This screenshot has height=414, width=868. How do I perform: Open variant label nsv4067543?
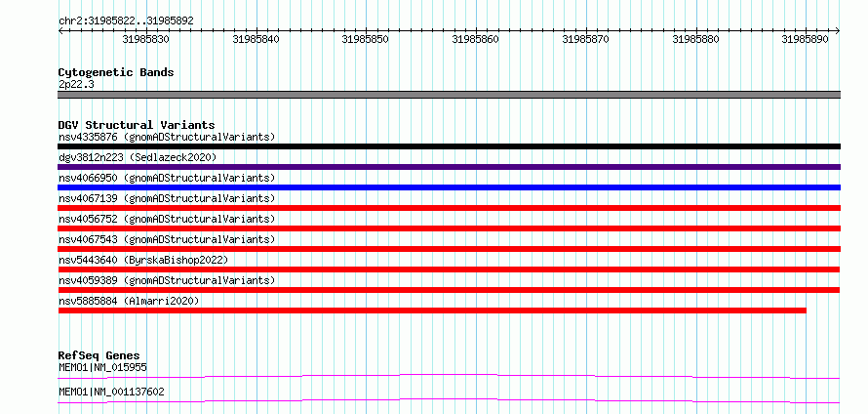pos(167,239)
